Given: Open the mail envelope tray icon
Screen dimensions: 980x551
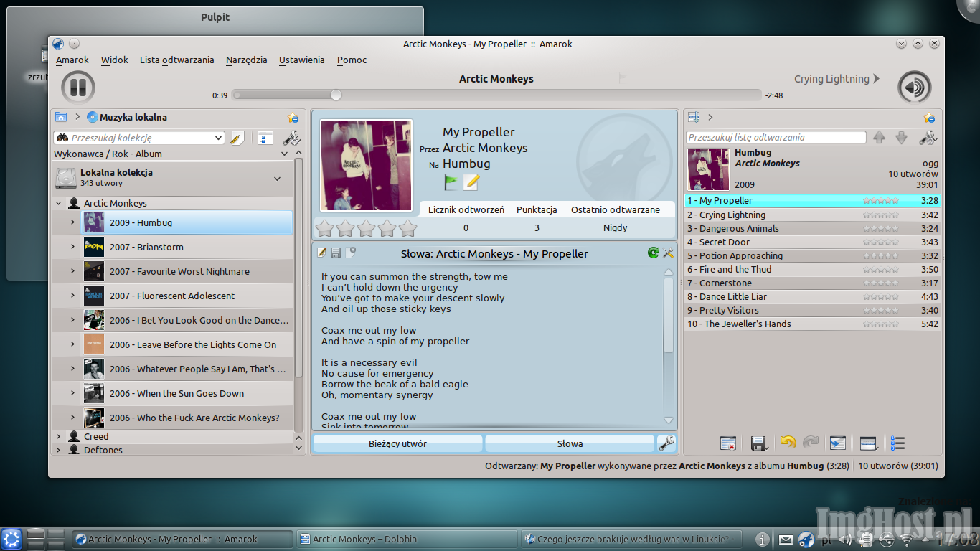Looking at the screenshot, I should click(x=786, y=540).
